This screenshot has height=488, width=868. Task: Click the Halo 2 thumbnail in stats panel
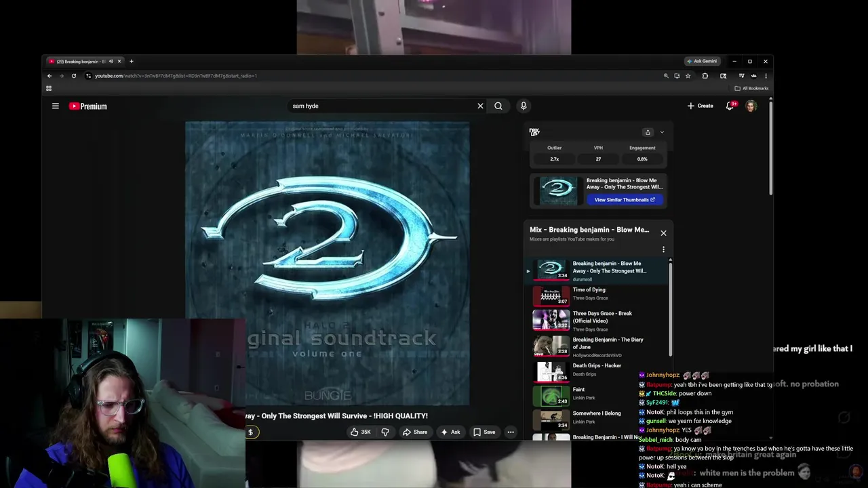pyautogui.click(x=558, y=190)
